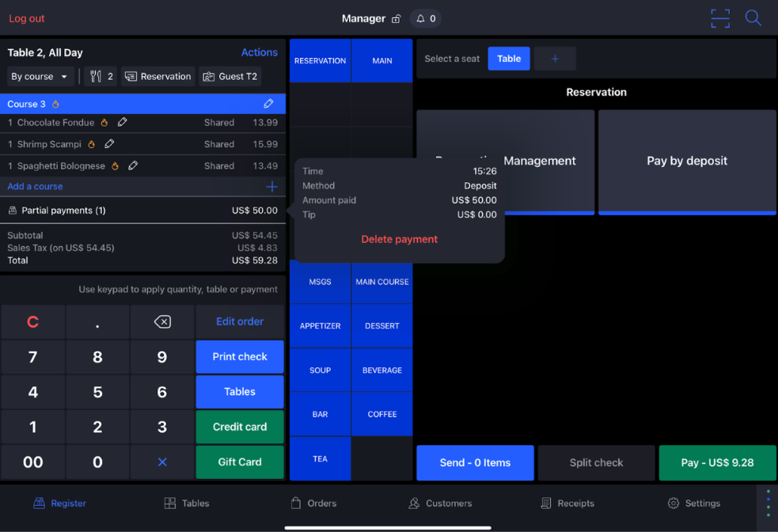Open the Actions menu
The height and width of the screenshot is (532, 778).
259,52
